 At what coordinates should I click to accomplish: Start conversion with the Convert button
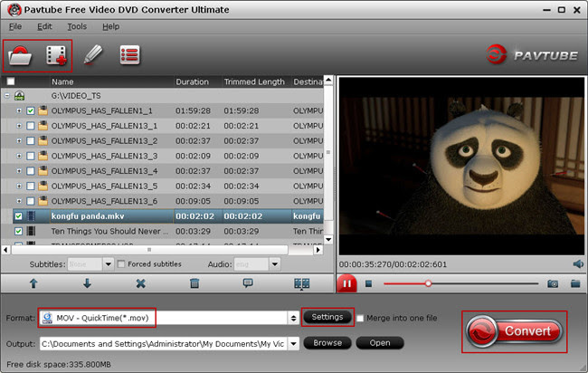tap(514, 331)
